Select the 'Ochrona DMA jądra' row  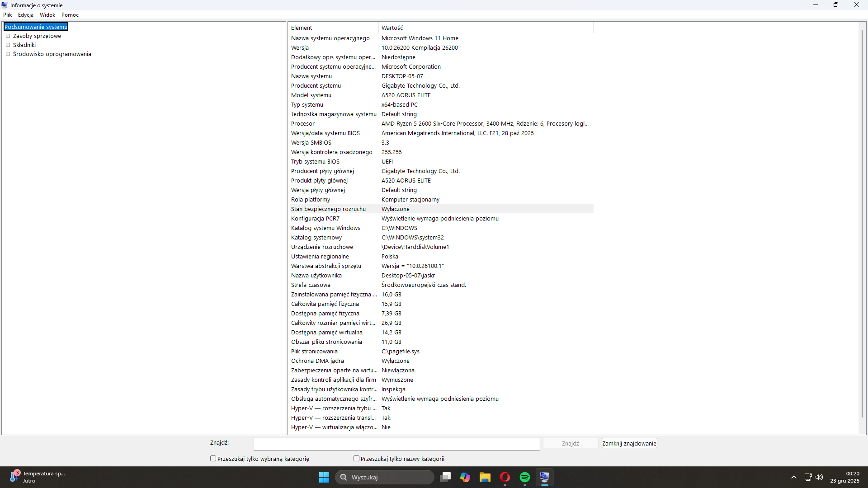tap(441, 361)
